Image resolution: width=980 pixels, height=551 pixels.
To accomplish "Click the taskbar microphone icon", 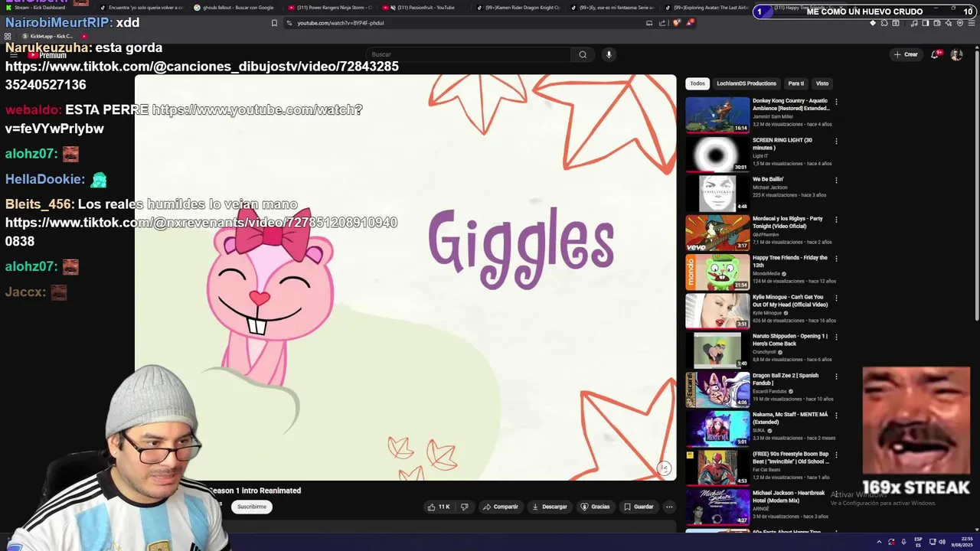I will click(x=903, y=542).
